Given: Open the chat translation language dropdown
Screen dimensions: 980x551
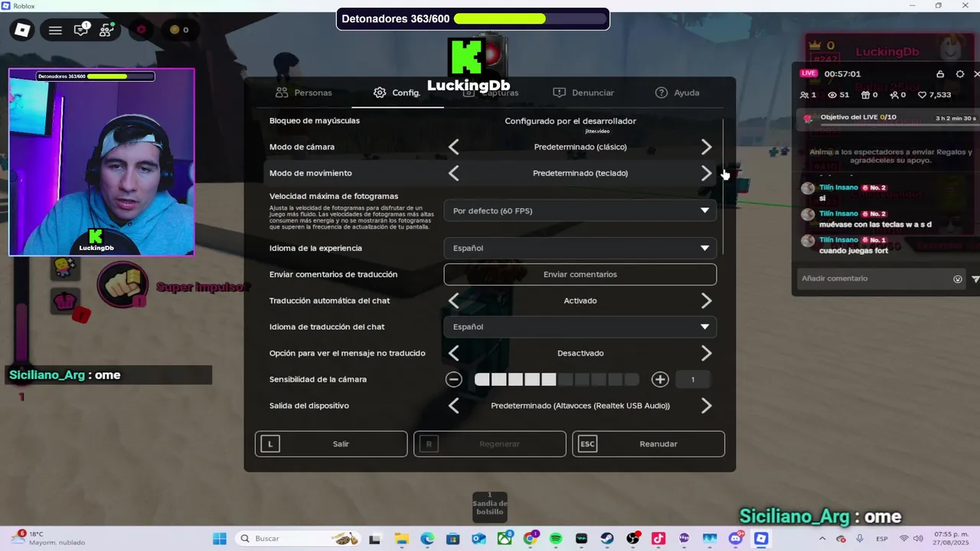Looking at the screenshot, I should [x=580, y=327].
